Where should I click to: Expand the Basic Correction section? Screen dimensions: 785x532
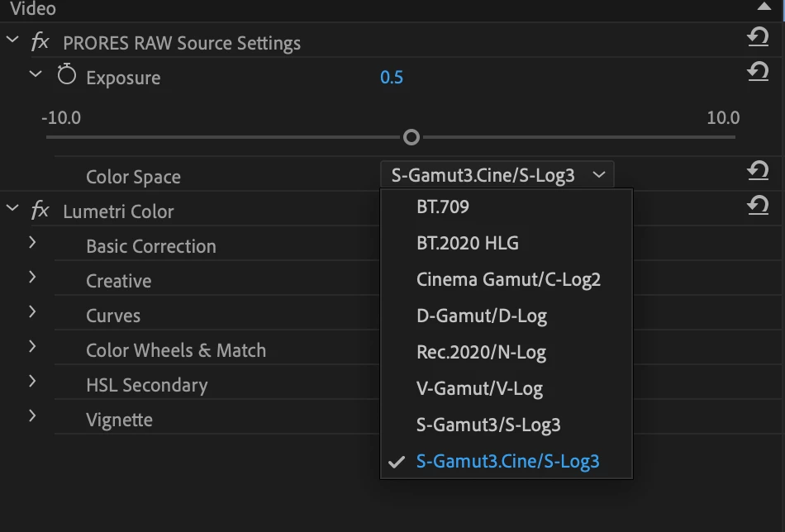click(x=32, y=242)
